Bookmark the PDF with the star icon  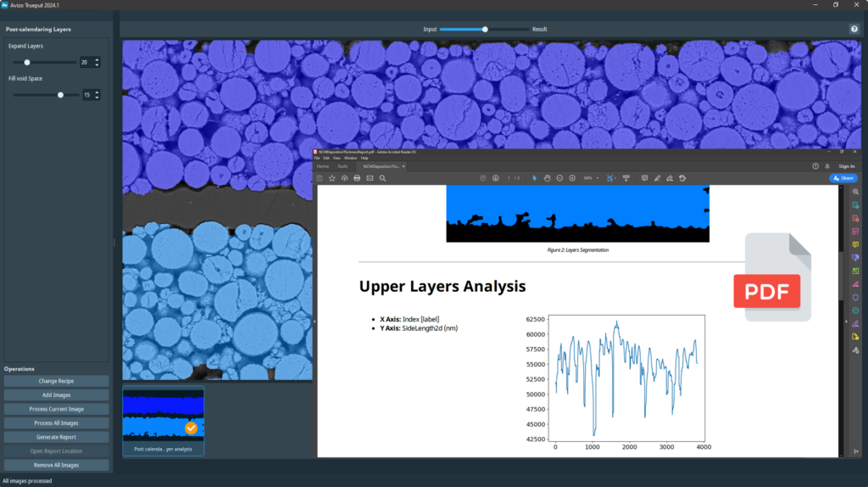332,178
